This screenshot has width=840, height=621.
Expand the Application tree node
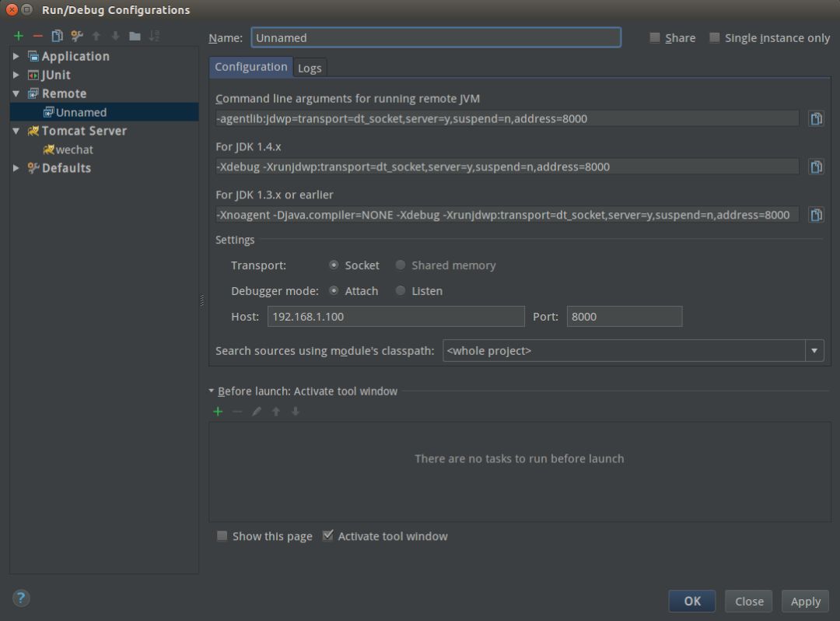click(16, 56)
